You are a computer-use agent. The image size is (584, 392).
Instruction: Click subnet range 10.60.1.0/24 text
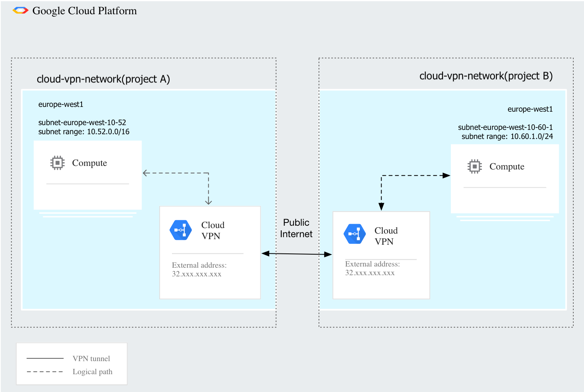coord(508,137)
